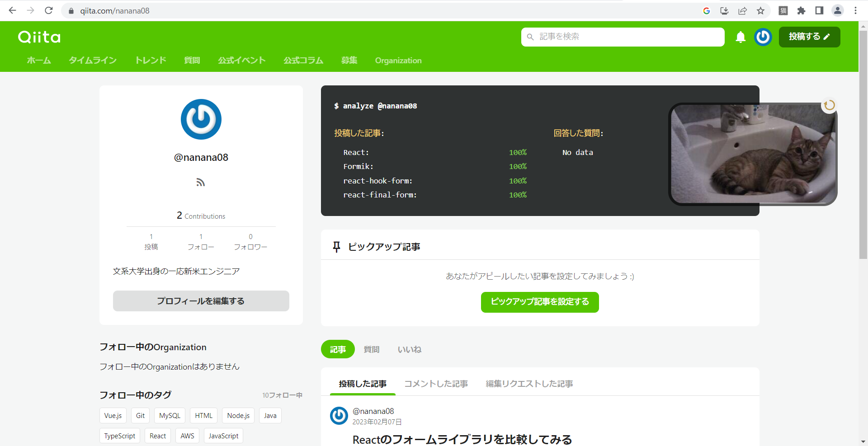868x446 pixels.
Task: Click the RSS feed icon on the profile
Action: click(201, 182)
